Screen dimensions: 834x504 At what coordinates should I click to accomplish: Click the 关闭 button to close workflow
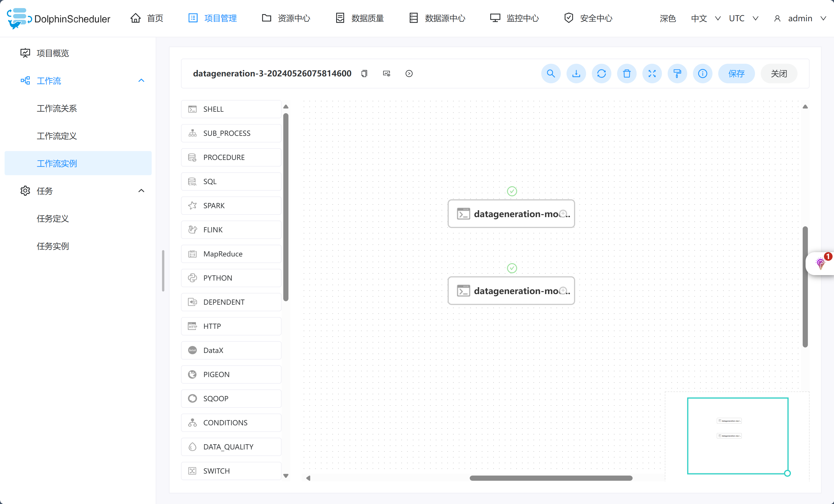pos(779,73)
